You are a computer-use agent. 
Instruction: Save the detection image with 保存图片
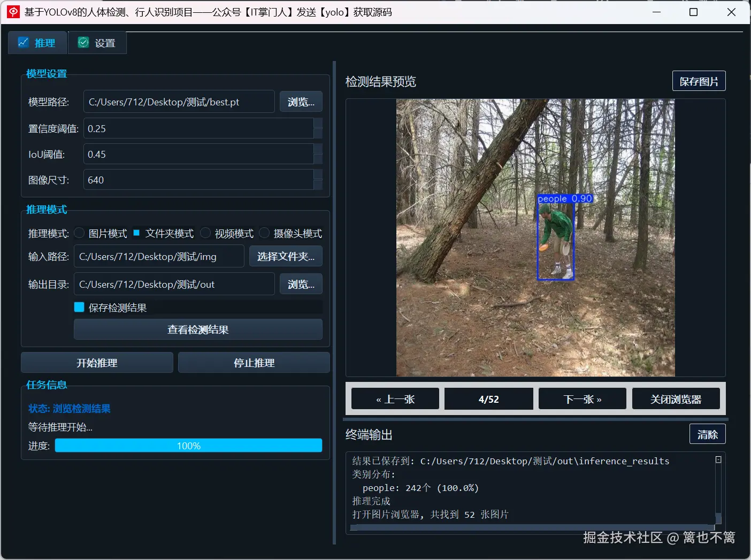point(699,81)
